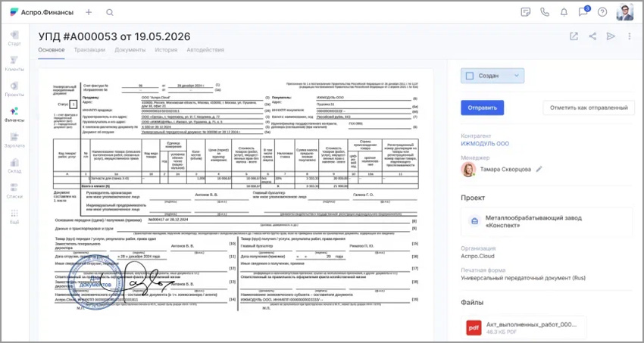Open chat messages with badge 3
The height and width of the screenshot is (343, 644).
pyautogui.click(x=583, y=12)
